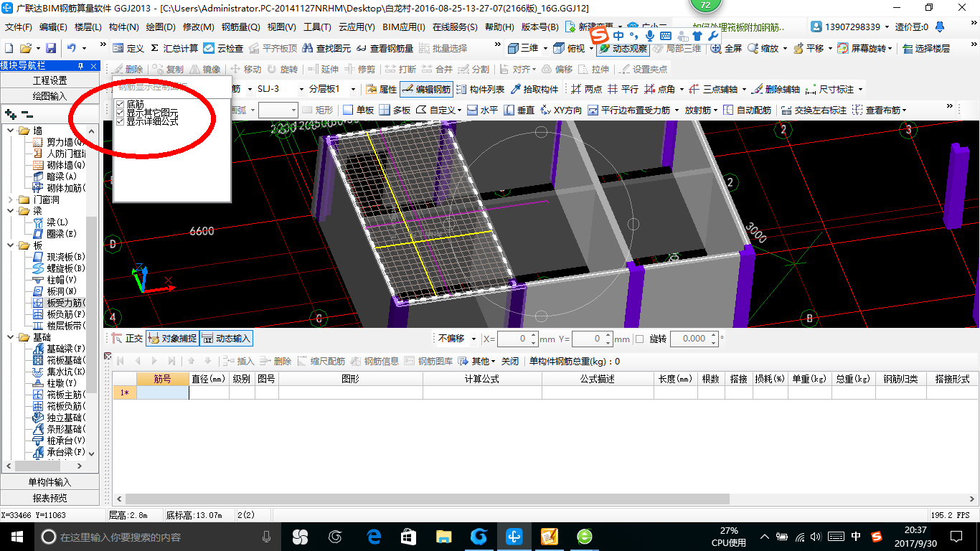Click 删除辅轴 delete auxiliary axis
Screen dimensions: 980x551
coord(776,90)
